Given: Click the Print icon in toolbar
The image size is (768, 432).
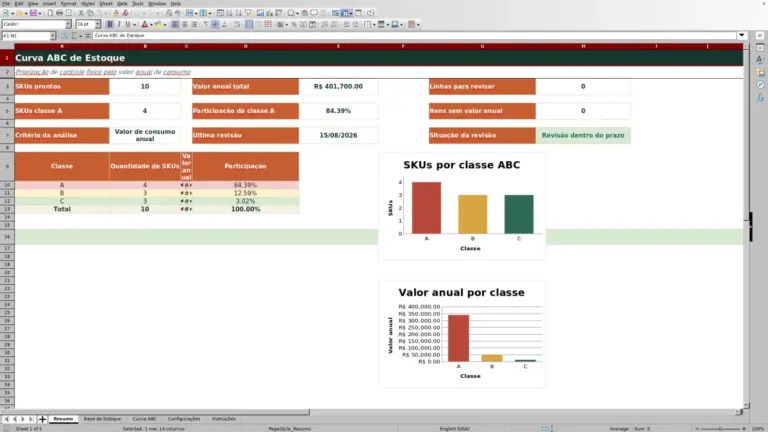Looking at the screenshot, I should coord(59,13).
